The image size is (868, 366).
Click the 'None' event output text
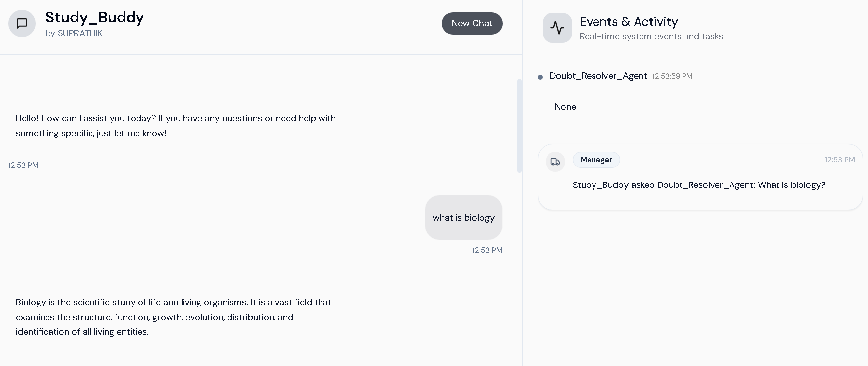(565, 107)
